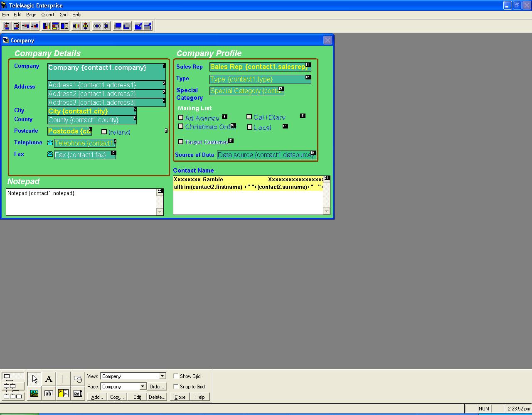Select the Company {contact1.company} field

107,72
